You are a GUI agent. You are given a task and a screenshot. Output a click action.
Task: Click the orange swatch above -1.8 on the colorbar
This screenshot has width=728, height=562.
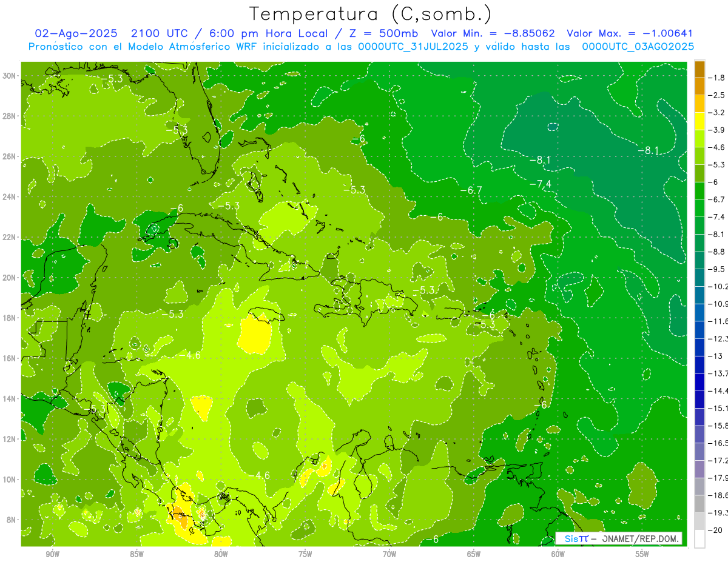click(699, 69)
